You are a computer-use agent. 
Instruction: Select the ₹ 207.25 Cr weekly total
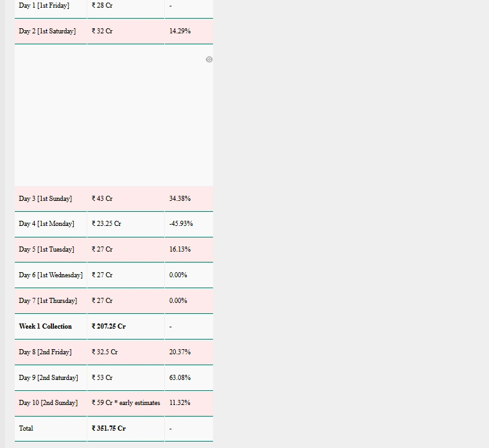tap(109, 327)
